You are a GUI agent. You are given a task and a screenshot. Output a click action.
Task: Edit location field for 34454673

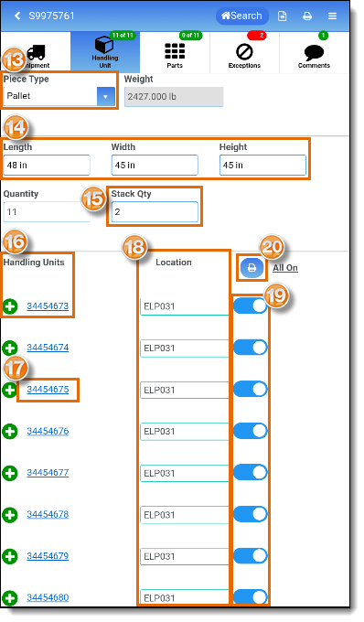tap(185, 306)
